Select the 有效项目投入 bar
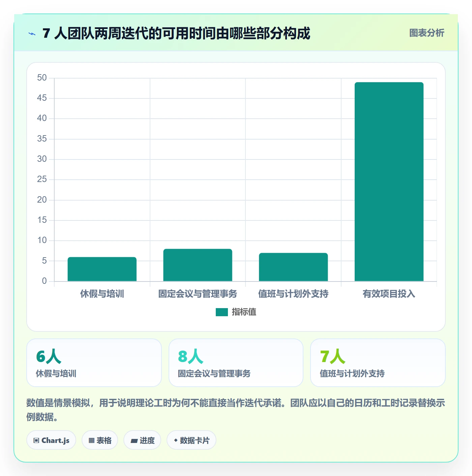472x476 pixels. pyautogui.click(x=389, y=182)
